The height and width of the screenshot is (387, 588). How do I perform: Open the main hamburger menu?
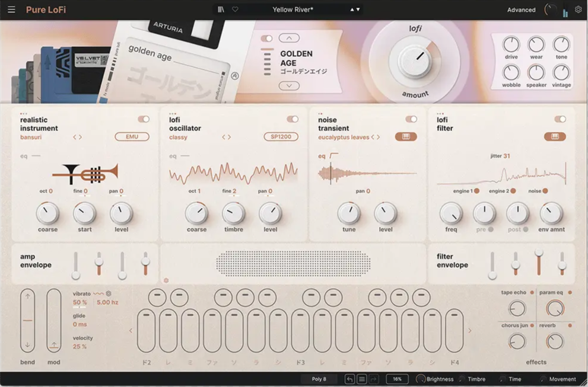pos(11,9)
